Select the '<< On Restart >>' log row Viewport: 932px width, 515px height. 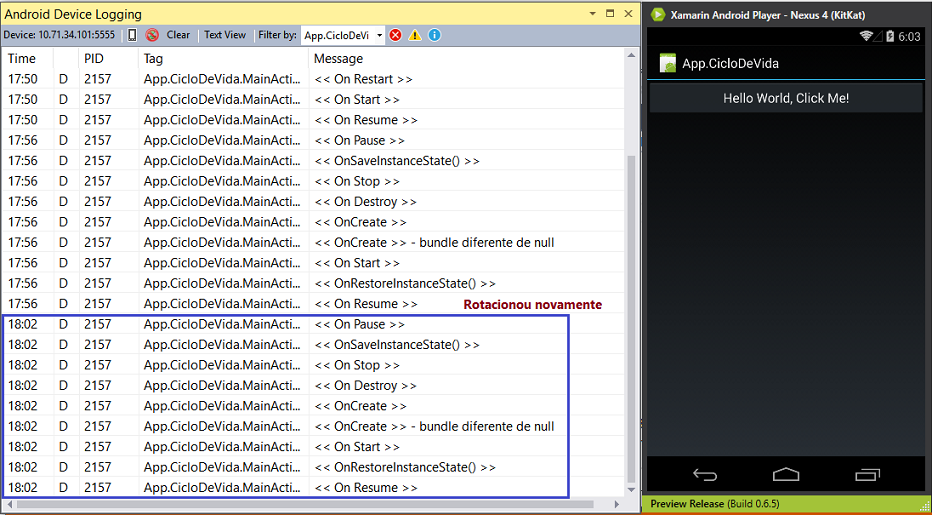pyautogui.click(x=313, y=79)
